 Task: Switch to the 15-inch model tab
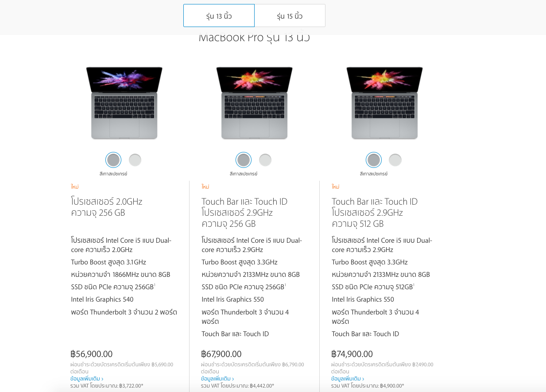[290, 16]
